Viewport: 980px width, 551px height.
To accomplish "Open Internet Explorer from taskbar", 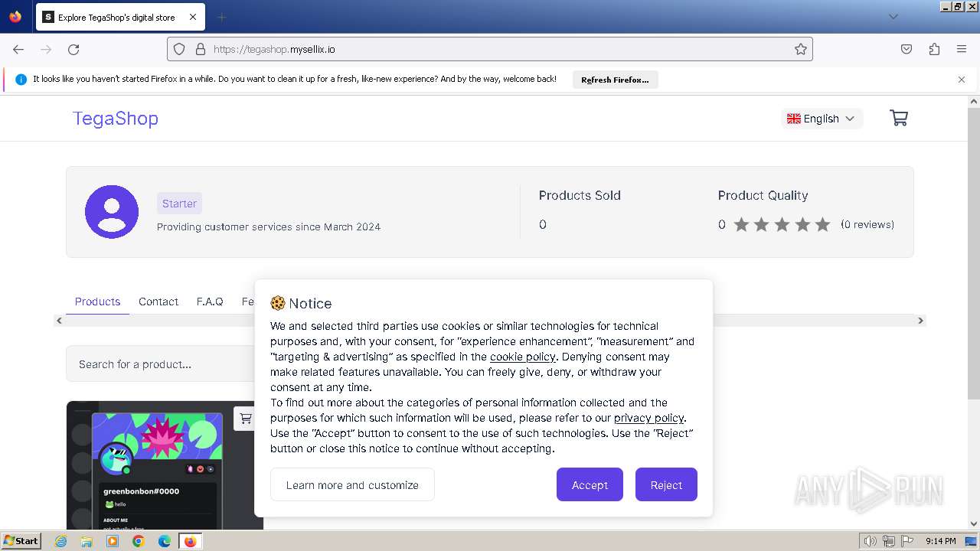I will click(60, 541).
